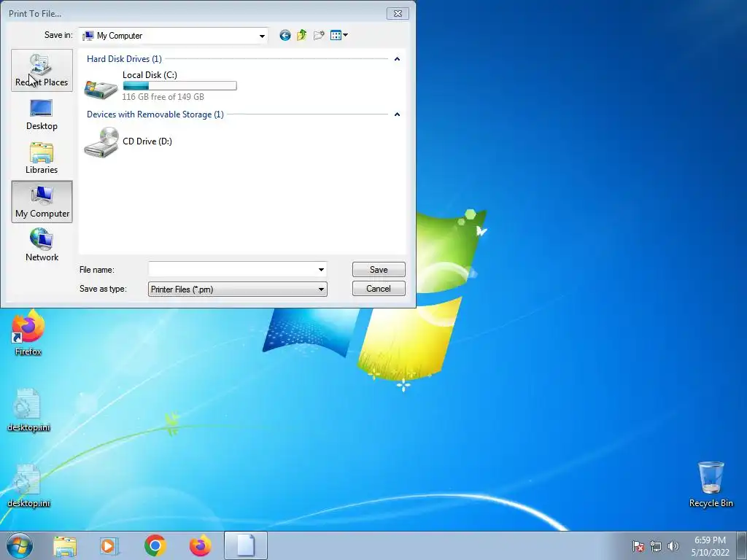Select the Local Disk (C:) drive icon
This screenshot has height=560, width=747.
[101, 89]
